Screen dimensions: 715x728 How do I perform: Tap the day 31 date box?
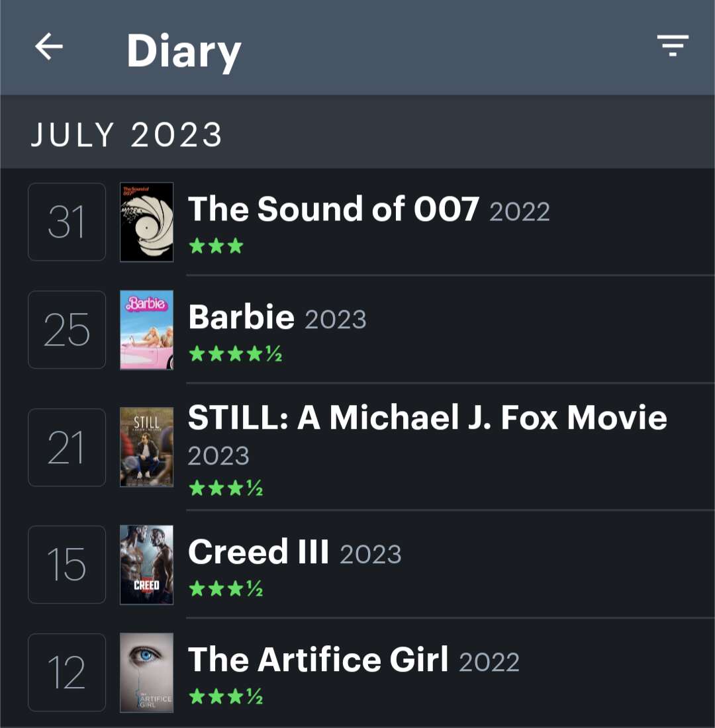(67, 222)
